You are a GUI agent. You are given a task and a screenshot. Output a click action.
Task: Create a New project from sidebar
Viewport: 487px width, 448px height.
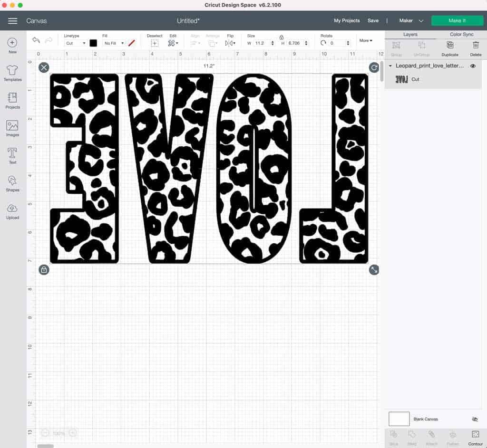[x=12, y=45]
